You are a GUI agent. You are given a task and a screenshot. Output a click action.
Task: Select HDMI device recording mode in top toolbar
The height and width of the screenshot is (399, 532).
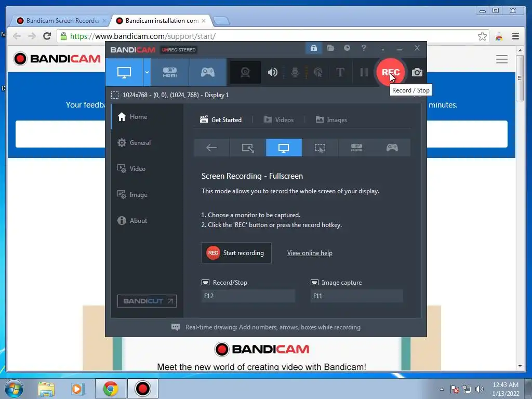tap(170, 72)
